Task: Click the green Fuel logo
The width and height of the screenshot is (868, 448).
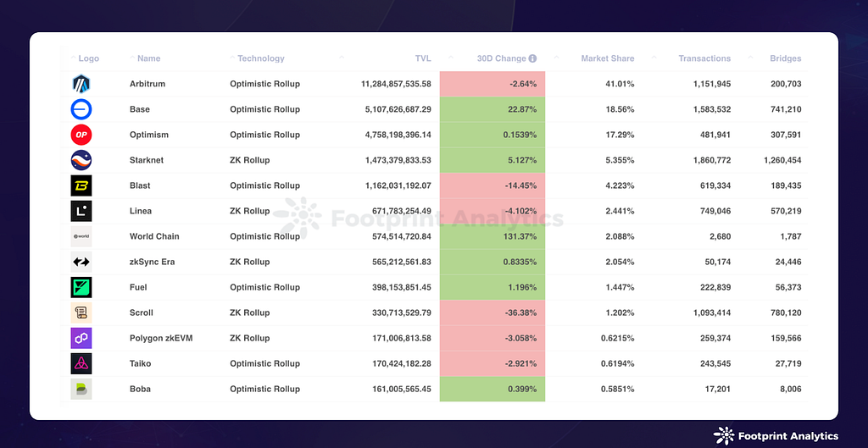Action: 81,287
